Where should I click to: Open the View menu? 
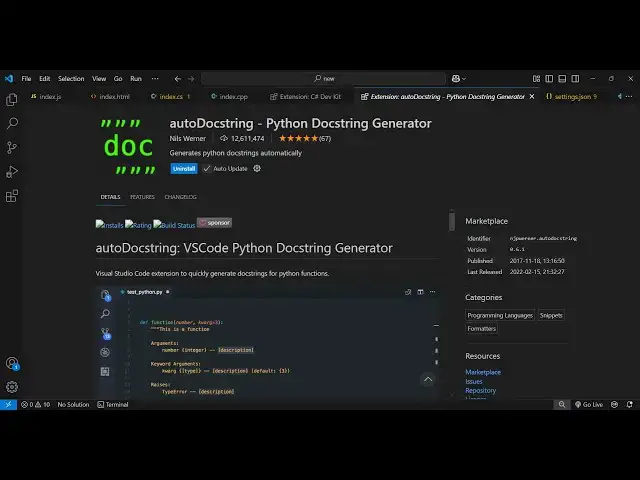[99, 78]
